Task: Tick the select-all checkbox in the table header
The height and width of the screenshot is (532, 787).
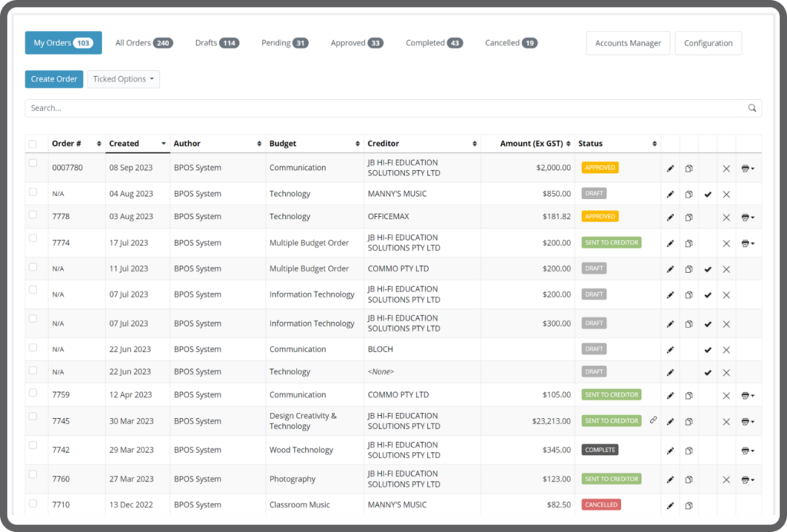Action: (x=32, y=144)
